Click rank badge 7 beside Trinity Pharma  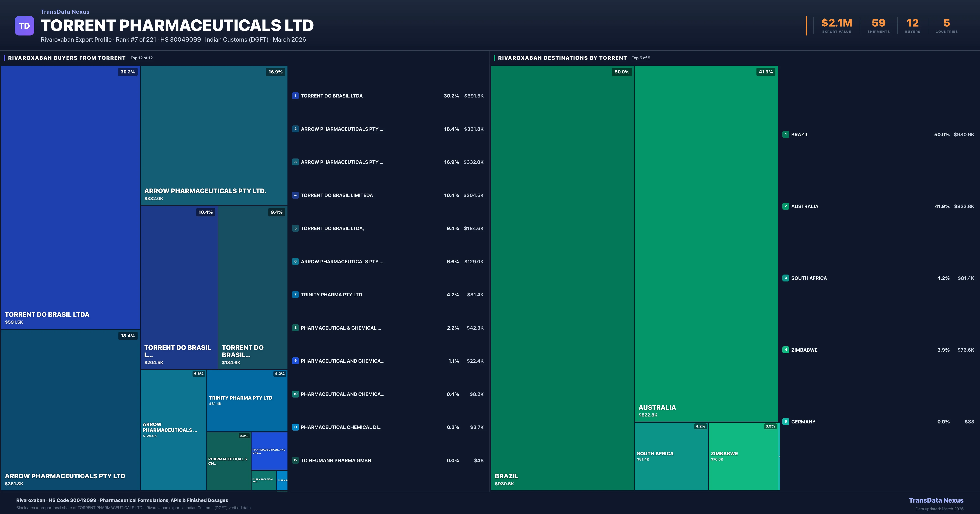[x=295, y=295]
